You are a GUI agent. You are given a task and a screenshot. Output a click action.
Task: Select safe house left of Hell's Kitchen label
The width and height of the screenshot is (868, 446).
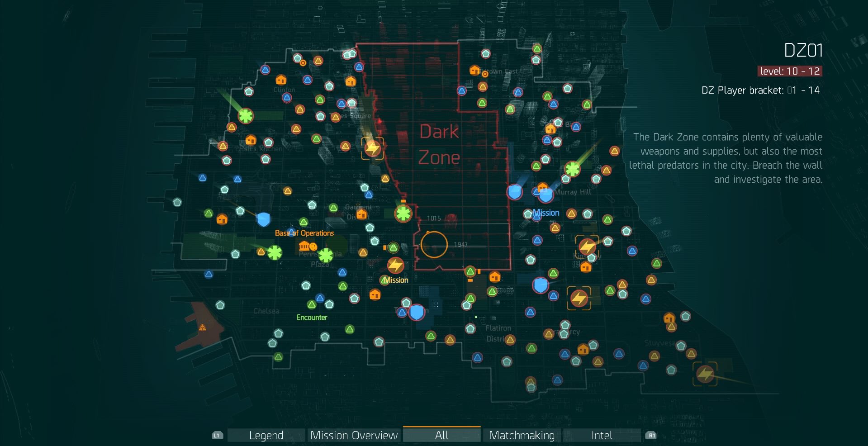tap(251, 139)
